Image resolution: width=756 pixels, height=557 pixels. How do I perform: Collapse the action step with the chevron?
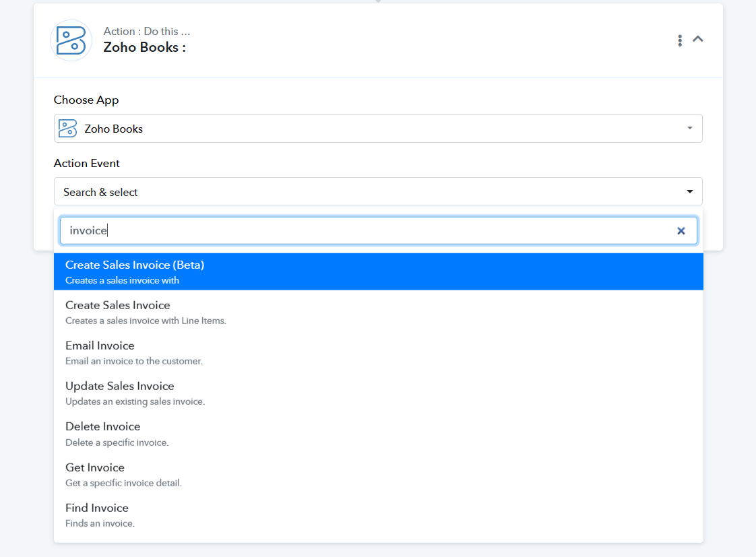tap(697, 39)
